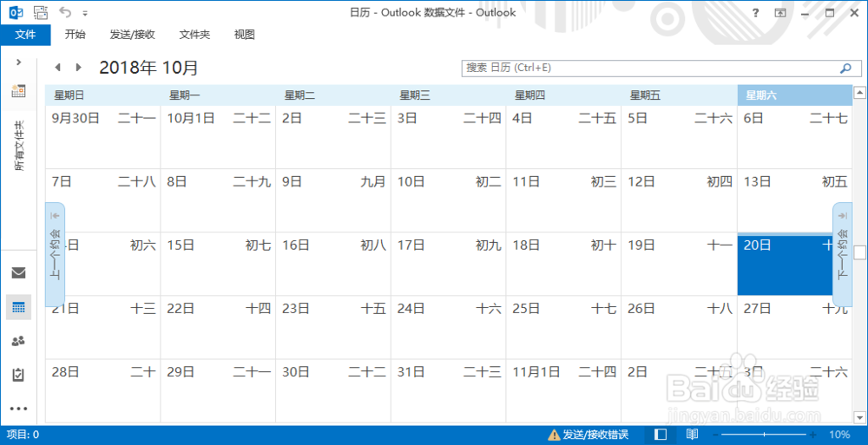Click the Send/Receive All Folders quick access icon
Image resolution: width=868 pixels, height=445 pixels.
click(x=41, y=12)
